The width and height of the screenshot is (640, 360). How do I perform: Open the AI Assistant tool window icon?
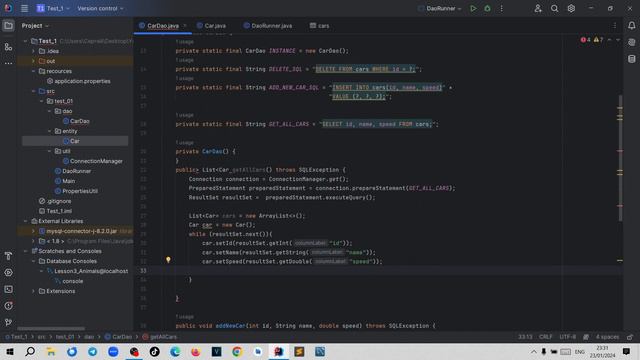coord(631,42)
